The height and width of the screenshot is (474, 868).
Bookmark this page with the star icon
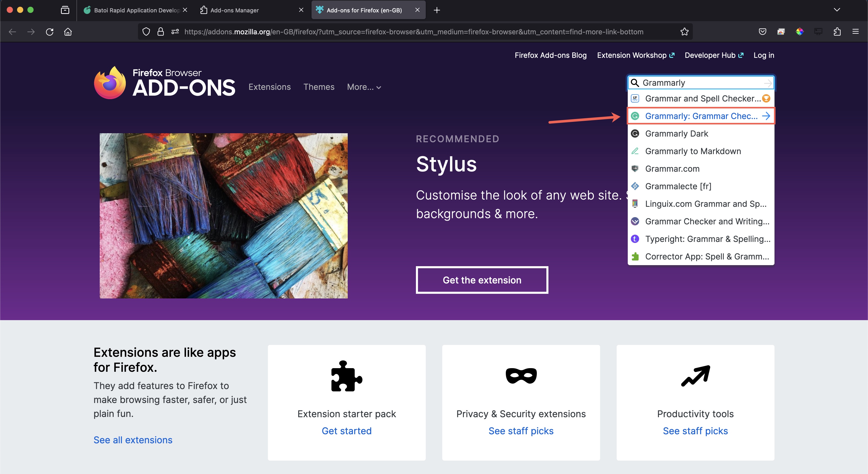click(684, 32)
